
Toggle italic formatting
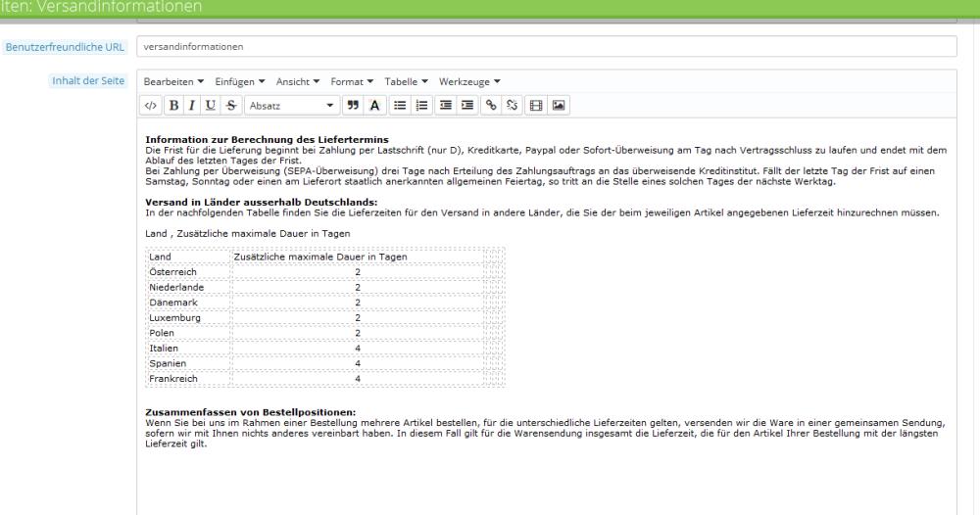point(192,106)
